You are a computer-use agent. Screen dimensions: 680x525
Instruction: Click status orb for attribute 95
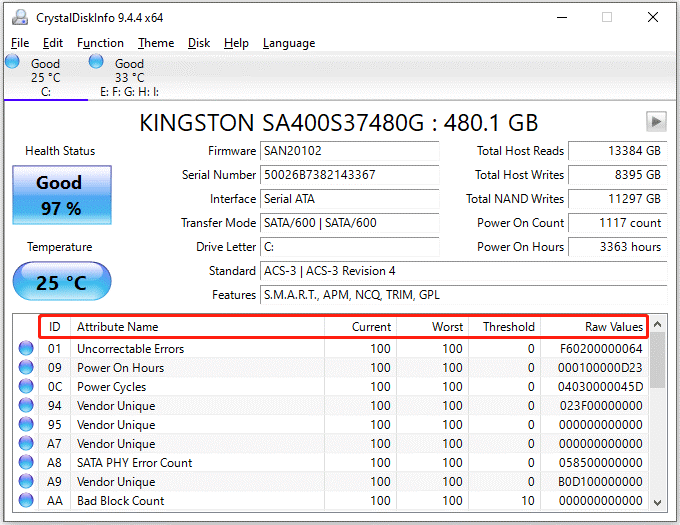pyautogui.click(x=26, y=424)
